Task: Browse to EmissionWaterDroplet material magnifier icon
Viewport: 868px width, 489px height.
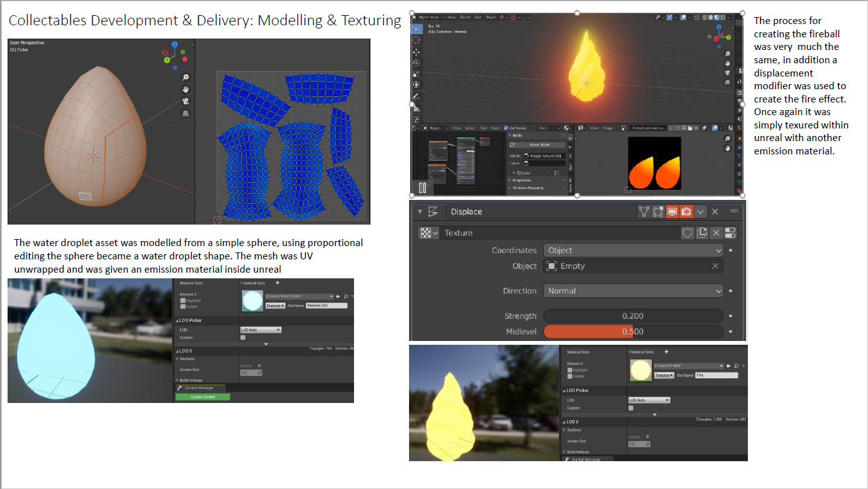Action: pyautogui.click(x=346, y=297)
